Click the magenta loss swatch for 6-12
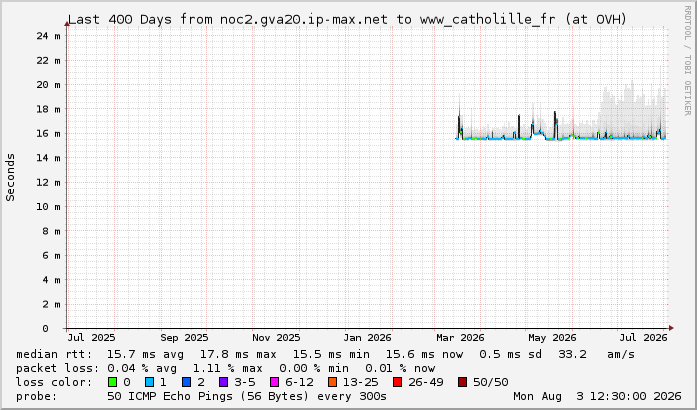 coord(274,382)
